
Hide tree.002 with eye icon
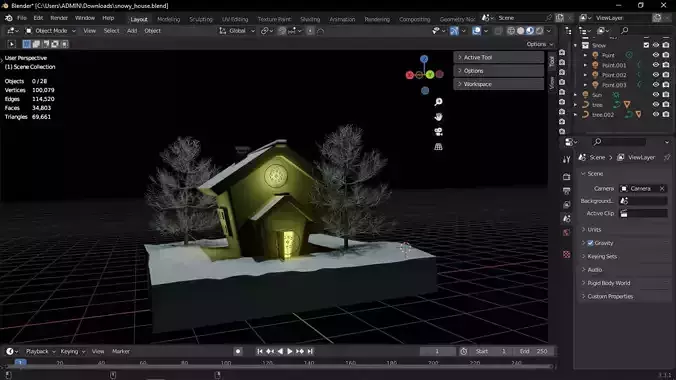tap(656, 115)
